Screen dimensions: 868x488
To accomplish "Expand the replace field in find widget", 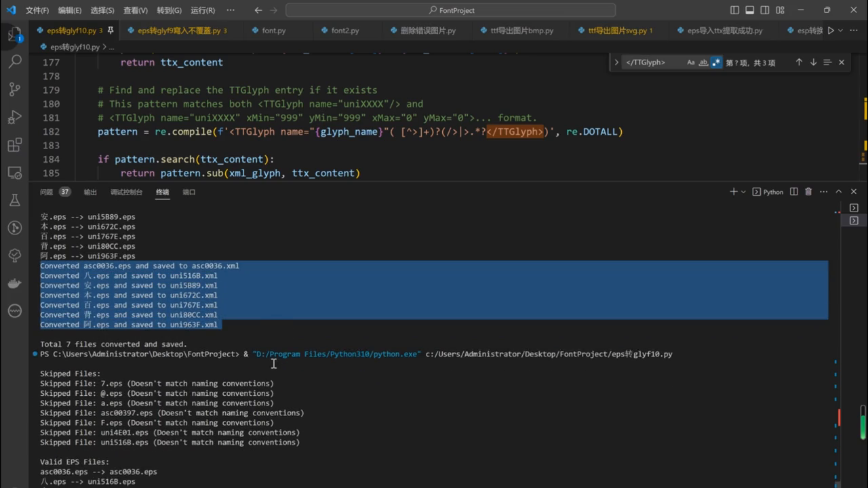I will click(616, 62).
